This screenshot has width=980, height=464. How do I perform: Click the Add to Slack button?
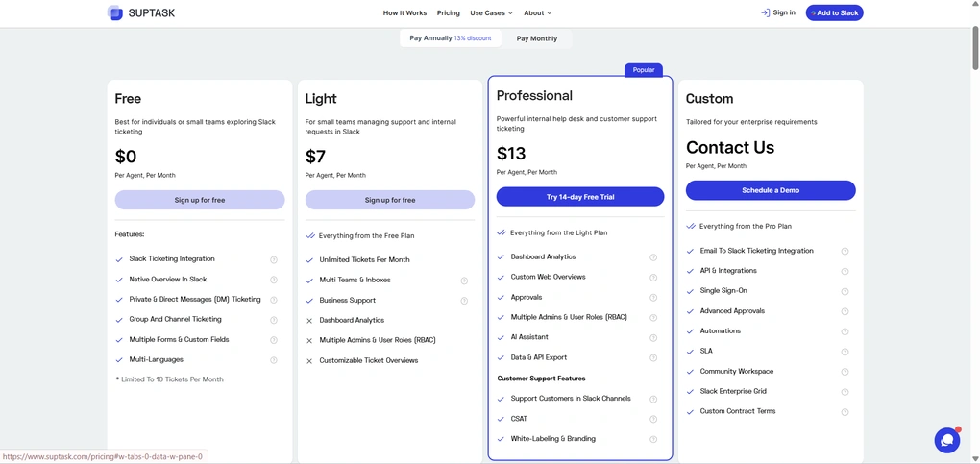[834, 12]
